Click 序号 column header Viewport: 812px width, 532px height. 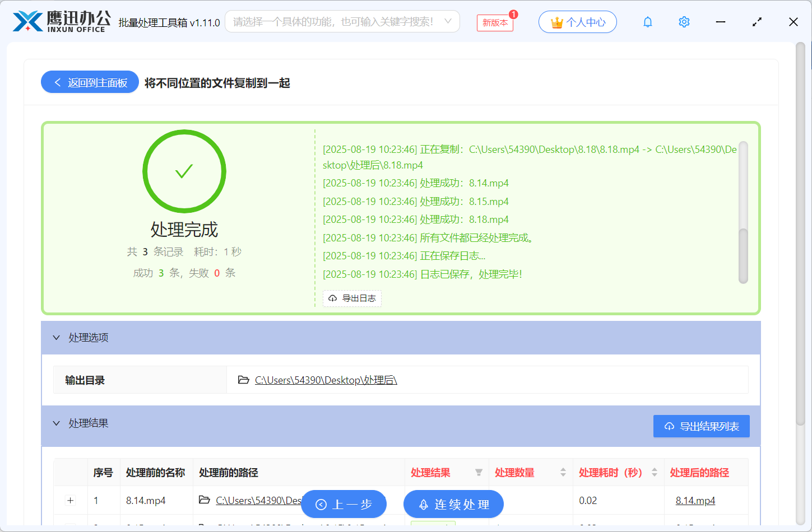(103, 473)
